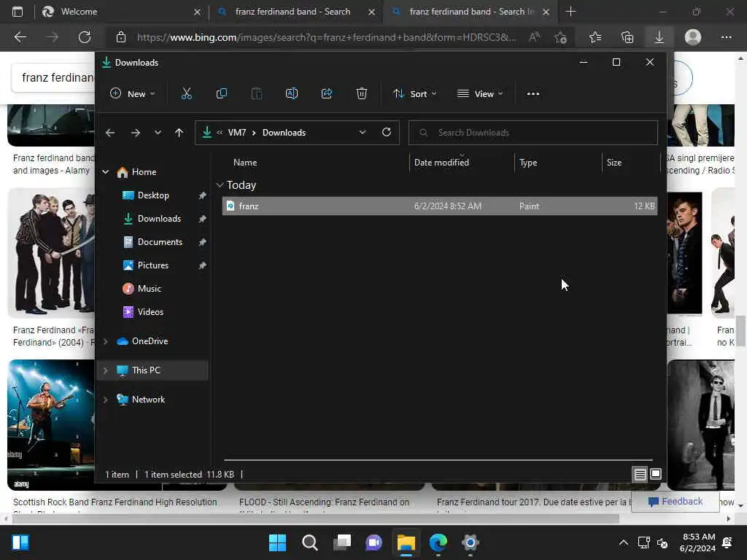The width and height of the screenshot is (747, 560).
Task: Close the Welcome browser tab
Action: point(197,12)
